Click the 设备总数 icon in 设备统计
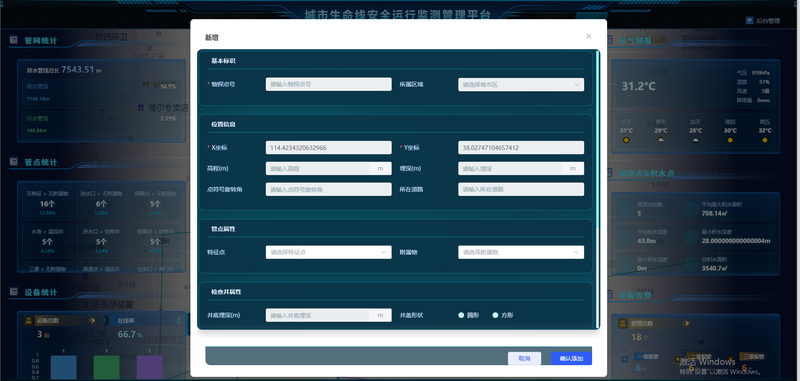This screenshot has width=800, height=381. coord(29,320)
